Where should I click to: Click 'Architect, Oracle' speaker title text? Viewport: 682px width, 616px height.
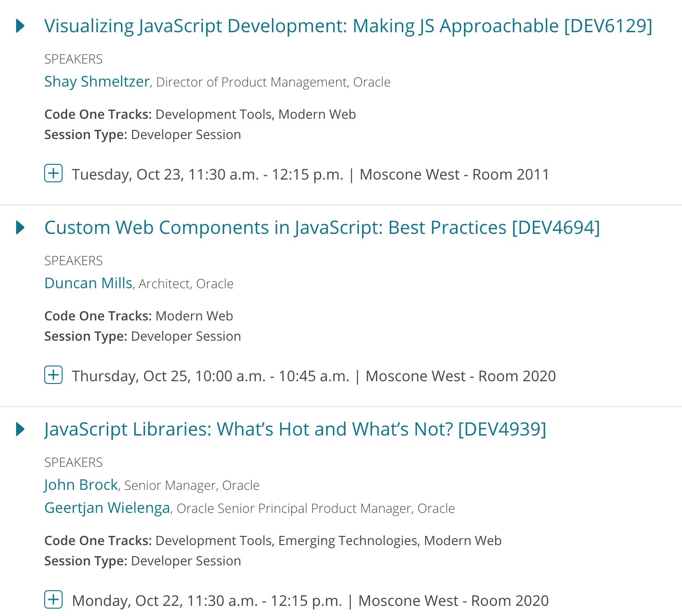tap(186, 284)
